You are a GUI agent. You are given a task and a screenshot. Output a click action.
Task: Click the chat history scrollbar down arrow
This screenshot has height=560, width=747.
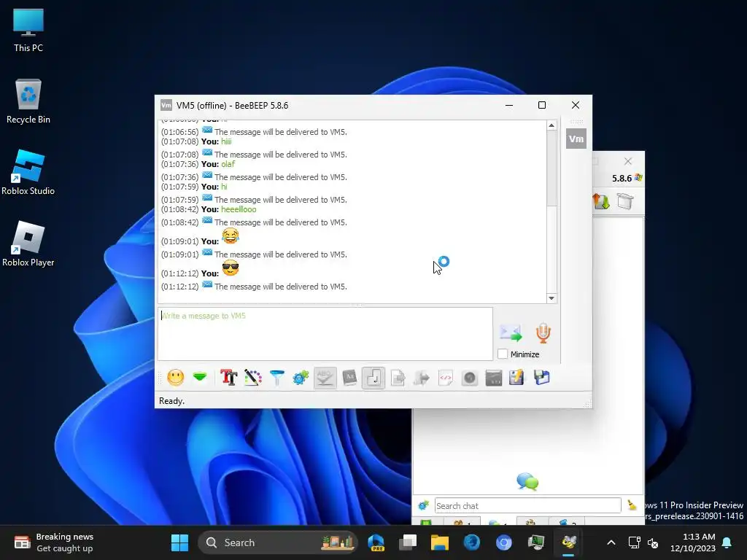click(551, 298)
